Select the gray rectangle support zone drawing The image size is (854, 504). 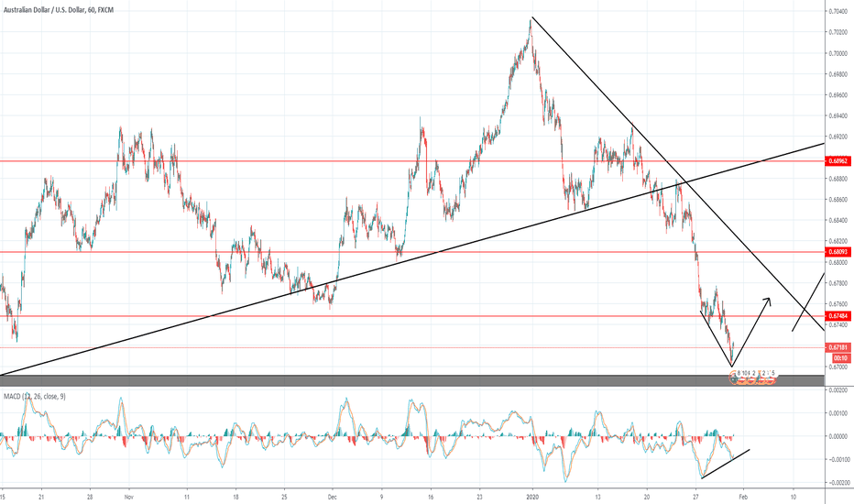point(411,381)
